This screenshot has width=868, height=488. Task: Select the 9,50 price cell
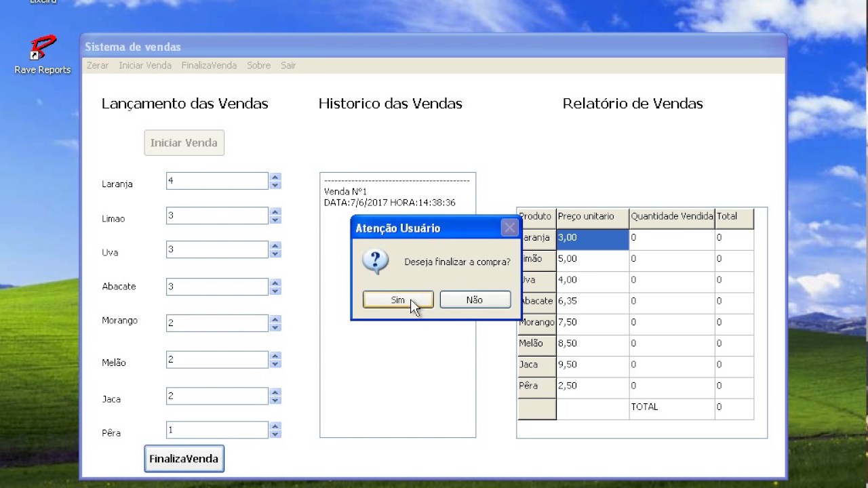(593, 366)
